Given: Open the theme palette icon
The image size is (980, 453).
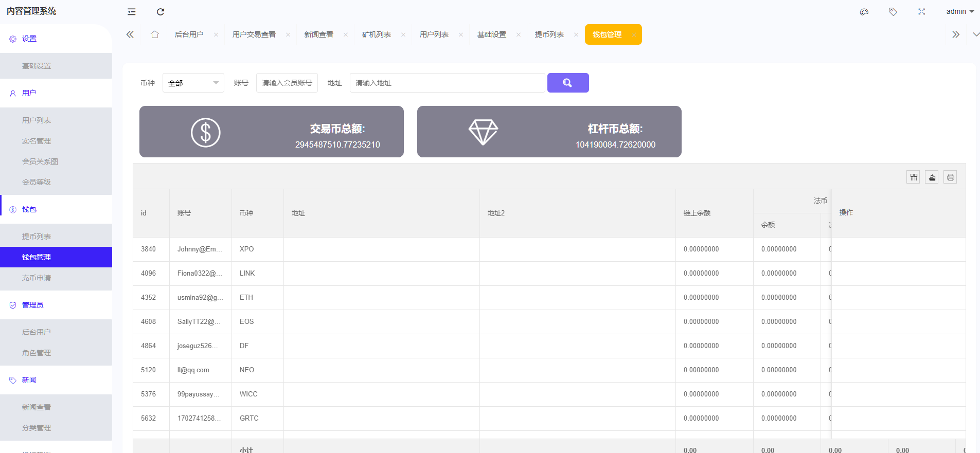Looking at the screenshot, I should tap(864, 12).
